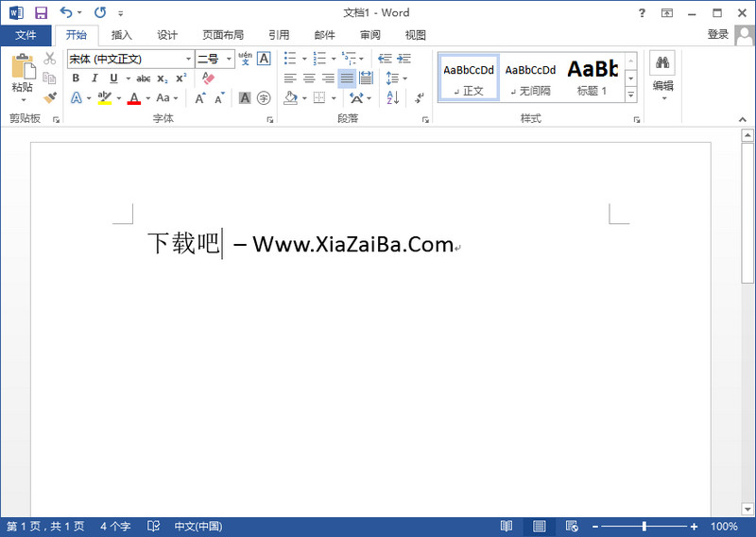Open the font name dropdown 宋体
The height and width of the screenshot is (537, 756).
(x=188, y=59)
